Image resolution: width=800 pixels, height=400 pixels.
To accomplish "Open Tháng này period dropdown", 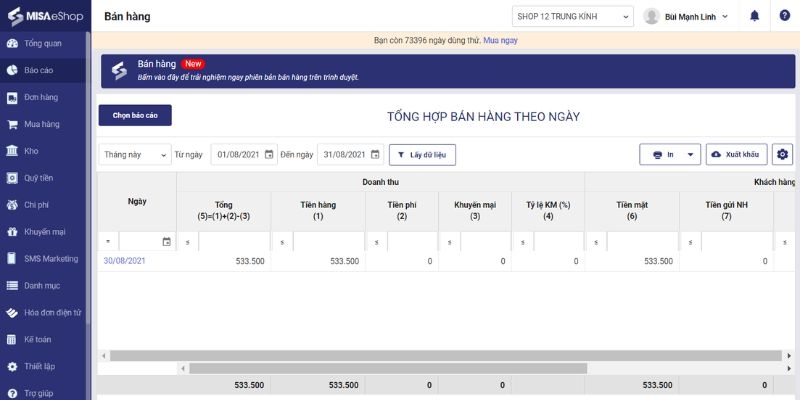I will (135, 155).
